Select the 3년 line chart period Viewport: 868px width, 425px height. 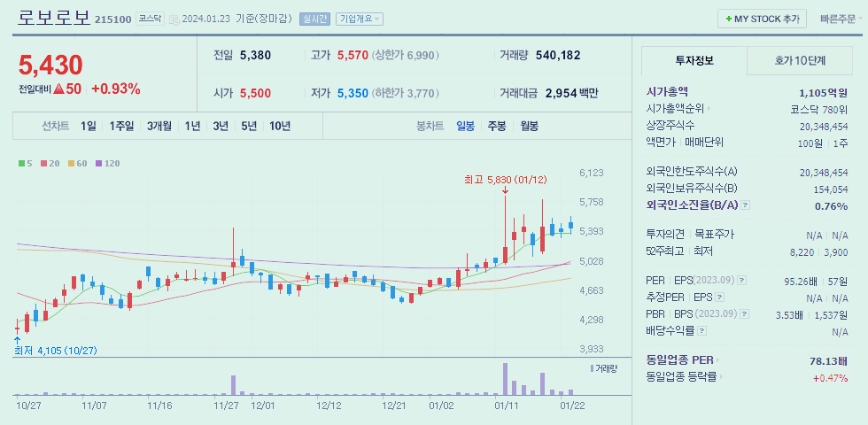221,126
